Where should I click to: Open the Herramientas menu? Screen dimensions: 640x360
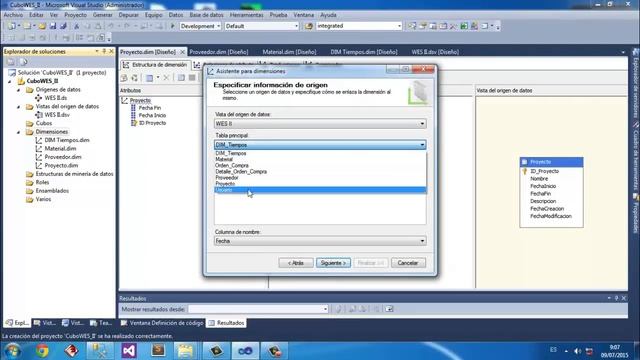click(x=247, y=15)
